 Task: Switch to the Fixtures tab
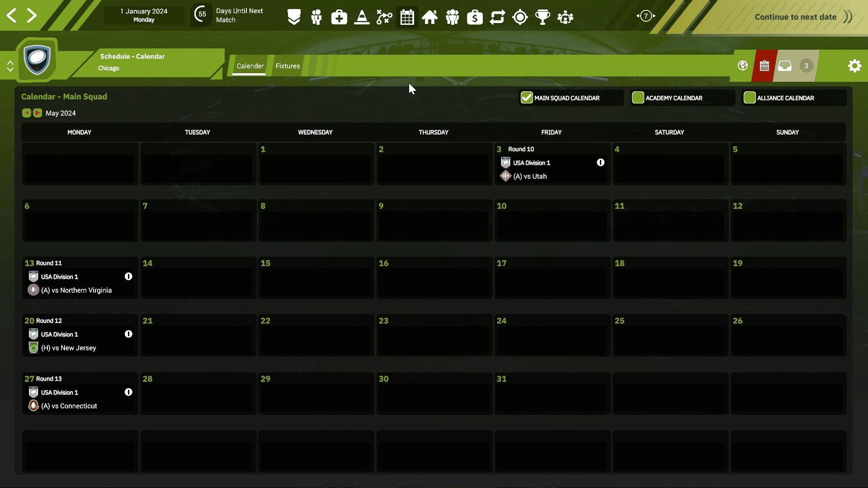click(288, 66)
